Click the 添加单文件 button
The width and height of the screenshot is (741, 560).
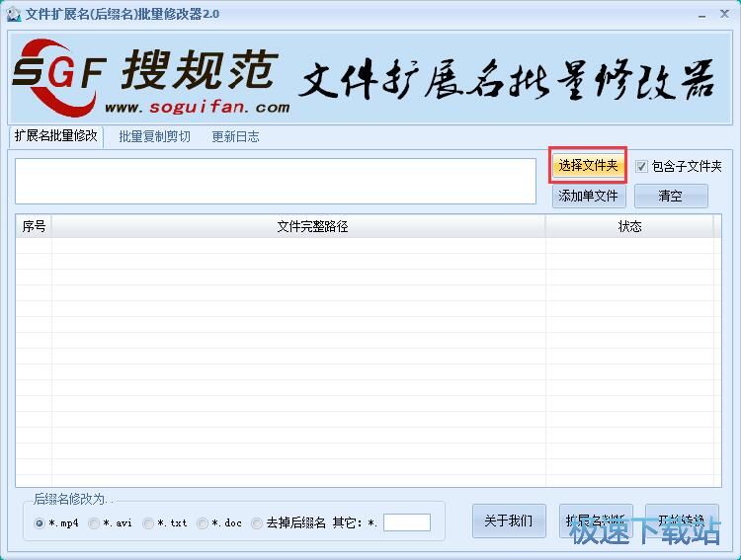click(589, 196)
